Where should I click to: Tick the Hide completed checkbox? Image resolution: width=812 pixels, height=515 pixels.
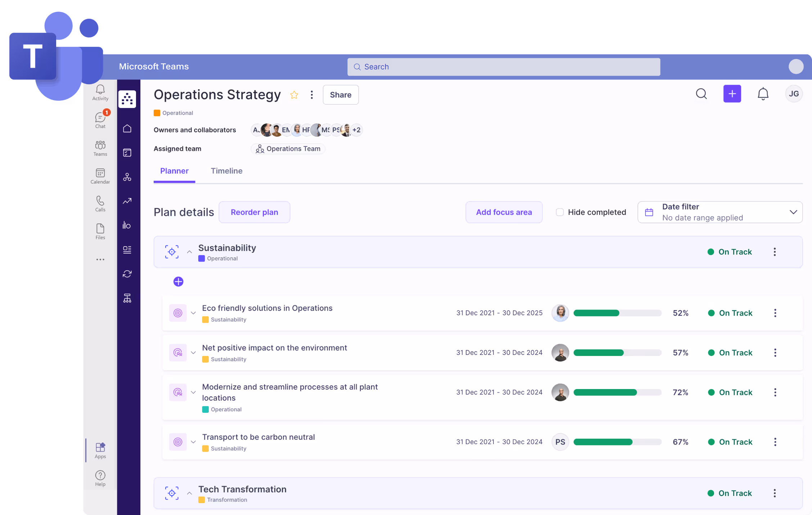pyautogui.click(x=560, y=212)
